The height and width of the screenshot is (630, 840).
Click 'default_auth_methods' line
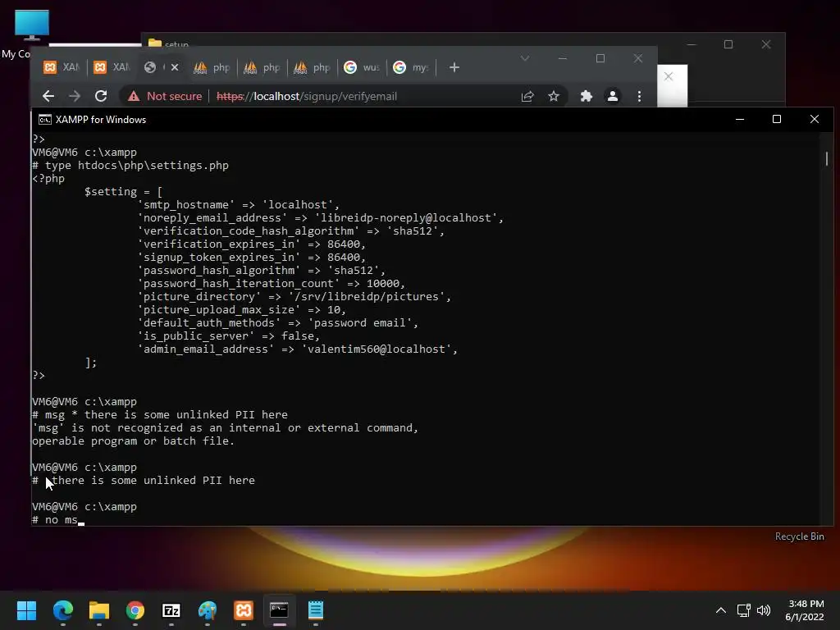click(278, 323)
